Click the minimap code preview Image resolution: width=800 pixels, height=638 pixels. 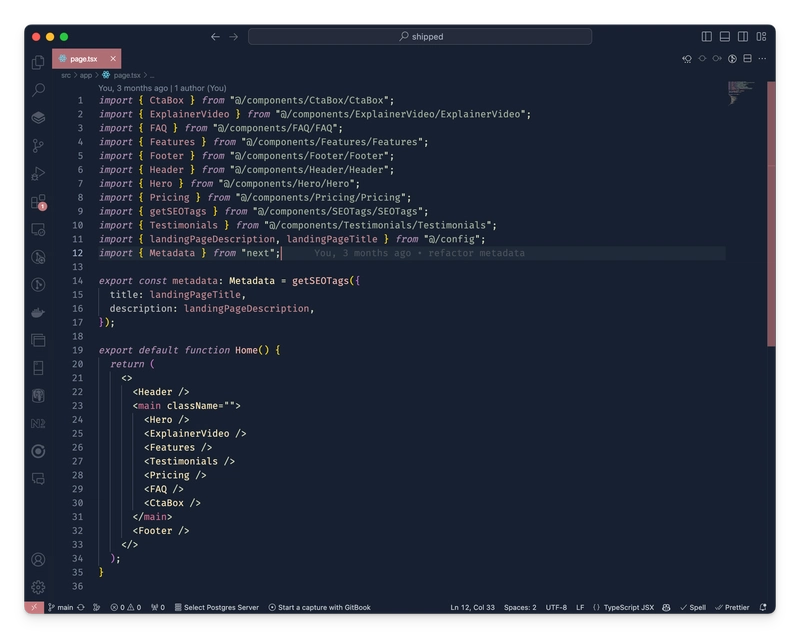[741, 92]
